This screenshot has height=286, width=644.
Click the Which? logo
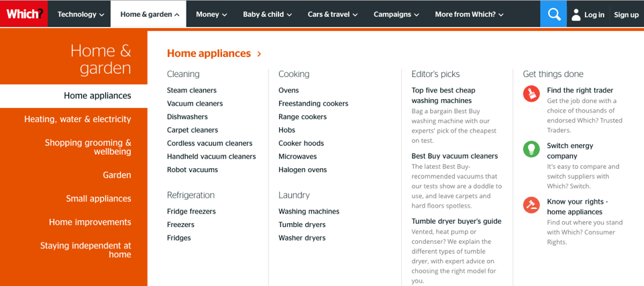[x=24, y=14]
